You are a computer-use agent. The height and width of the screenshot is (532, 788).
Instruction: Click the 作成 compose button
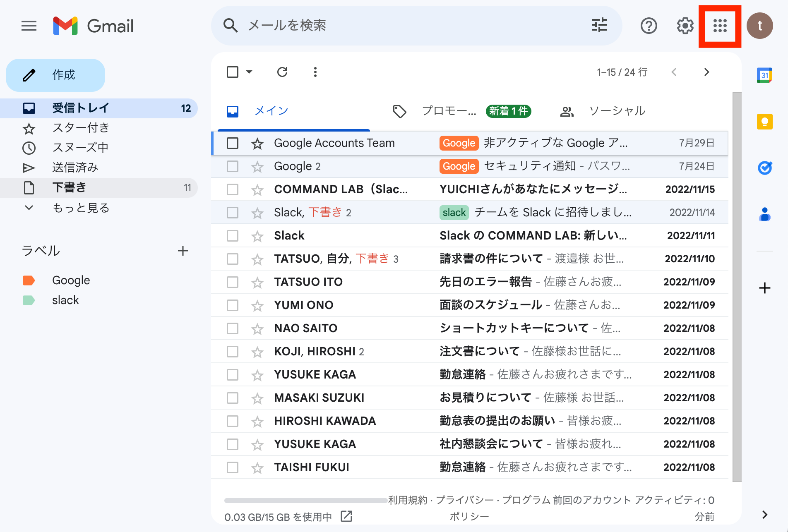[x=55, y=75]
